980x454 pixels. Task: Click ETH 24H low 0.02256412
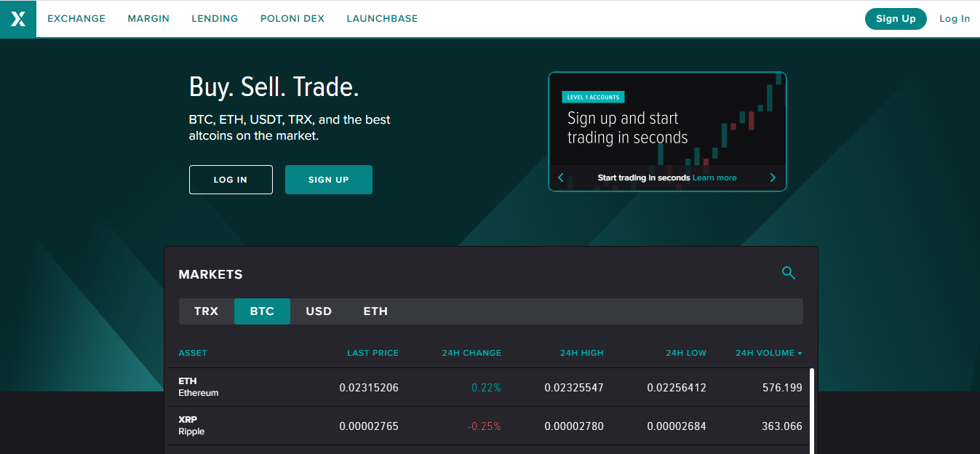pos(677,388)
